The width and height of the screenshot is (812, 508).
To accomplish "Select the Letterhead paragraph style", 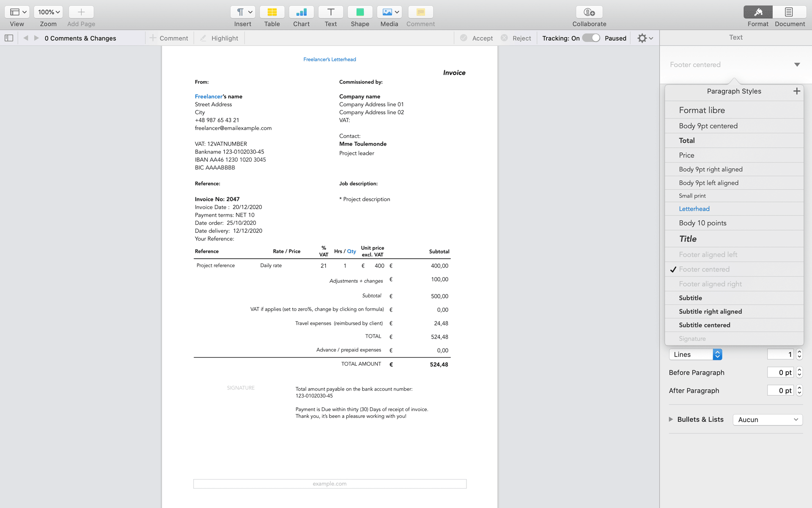I will [x=694, y=209].
